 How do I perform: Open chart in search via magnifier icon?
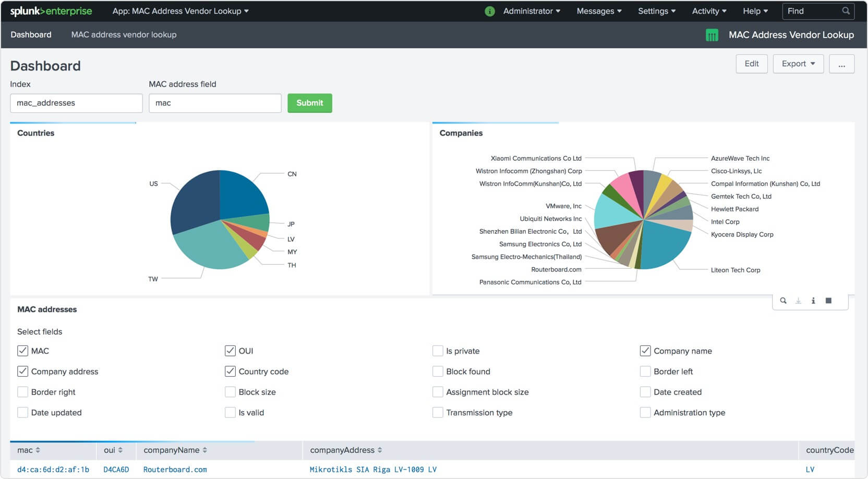pyautogui.click(x=783, y=301)
